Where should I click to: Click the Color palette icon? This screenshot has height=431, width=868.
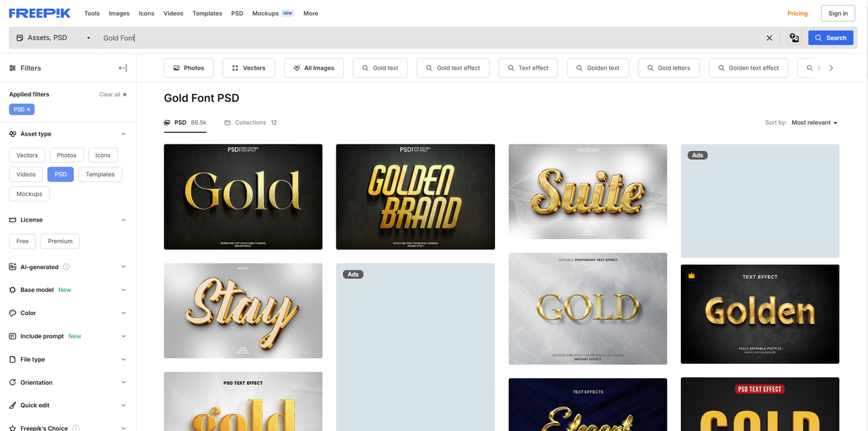click(x=13, y=313)
